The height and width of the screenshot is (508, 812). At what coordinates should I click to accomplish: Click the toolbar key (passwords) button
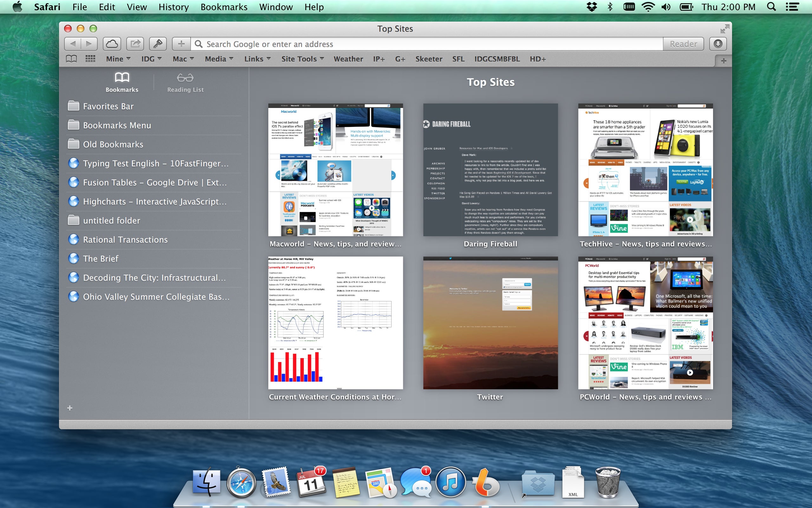(158, 44)
